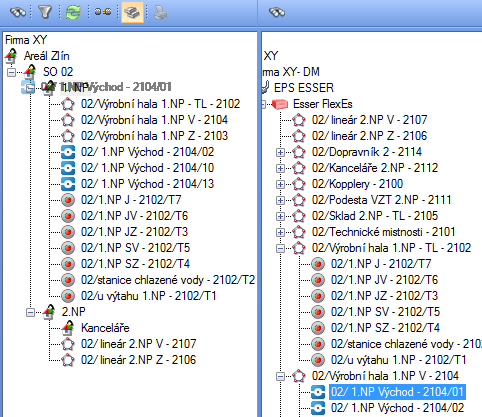Select Firma XY root in left tree
The width and height of the screenshot is (482, 417).
click(x=26, y=40)
